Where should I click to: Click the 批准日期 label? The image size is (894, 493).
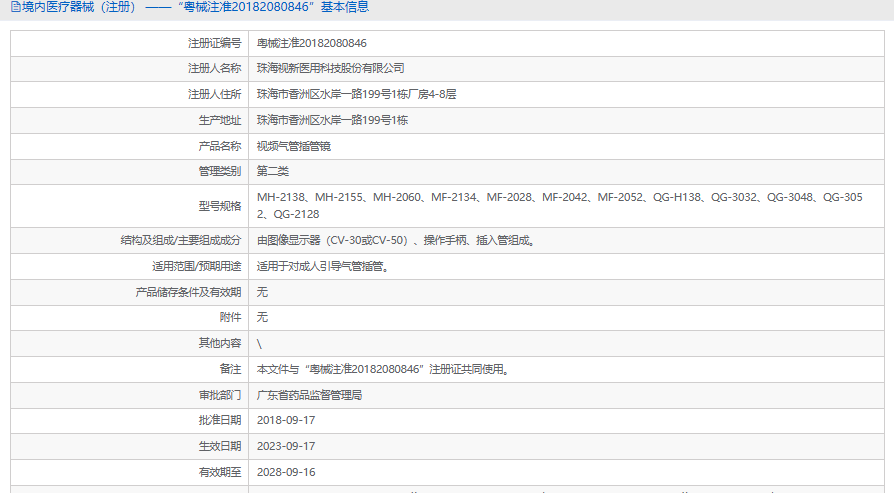(x=220, y=420)
